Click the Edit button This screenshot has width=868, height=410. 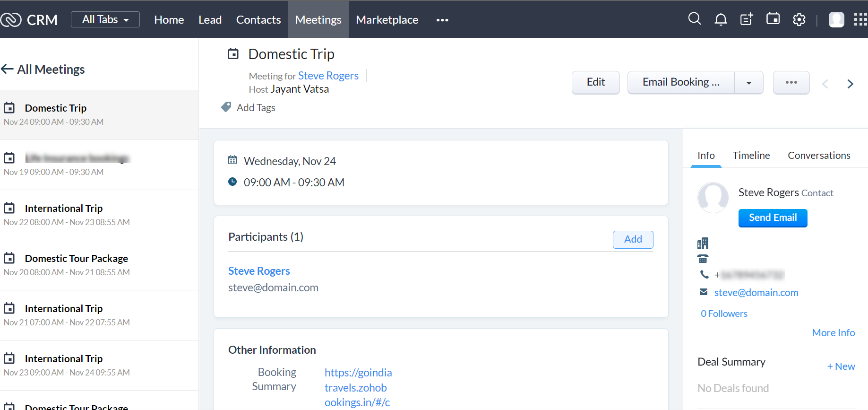595,83
